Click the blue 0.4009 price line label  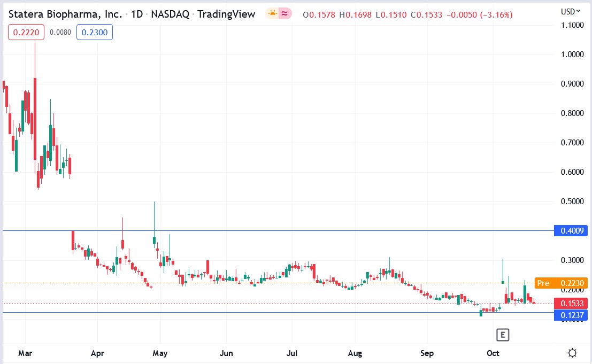[571, 230]
